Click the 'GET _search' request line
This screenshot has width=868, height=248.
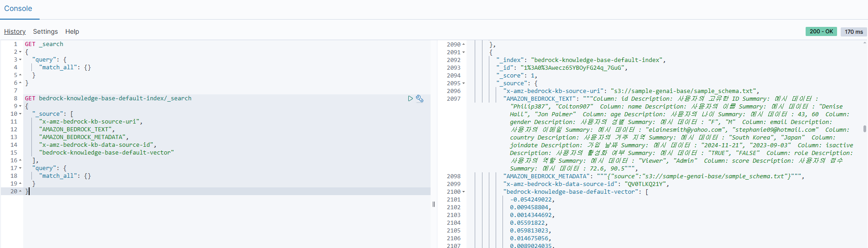click(44, 44)
